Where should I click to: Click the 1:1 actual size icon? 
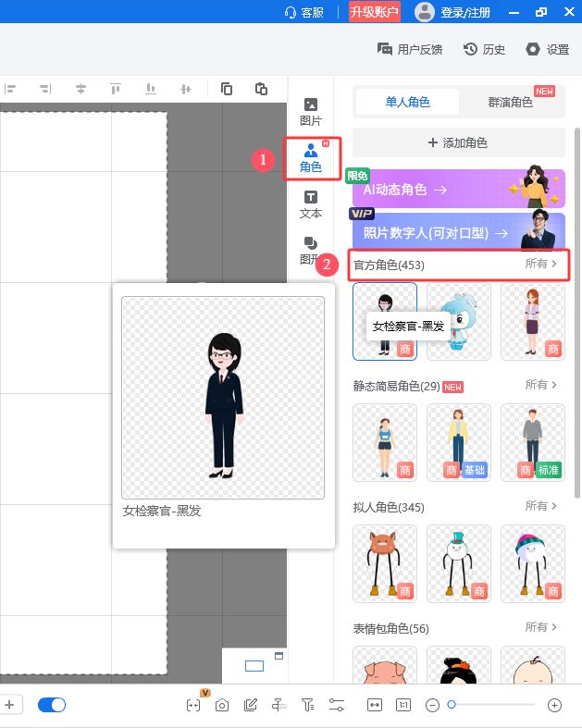(x=403, y=705)
